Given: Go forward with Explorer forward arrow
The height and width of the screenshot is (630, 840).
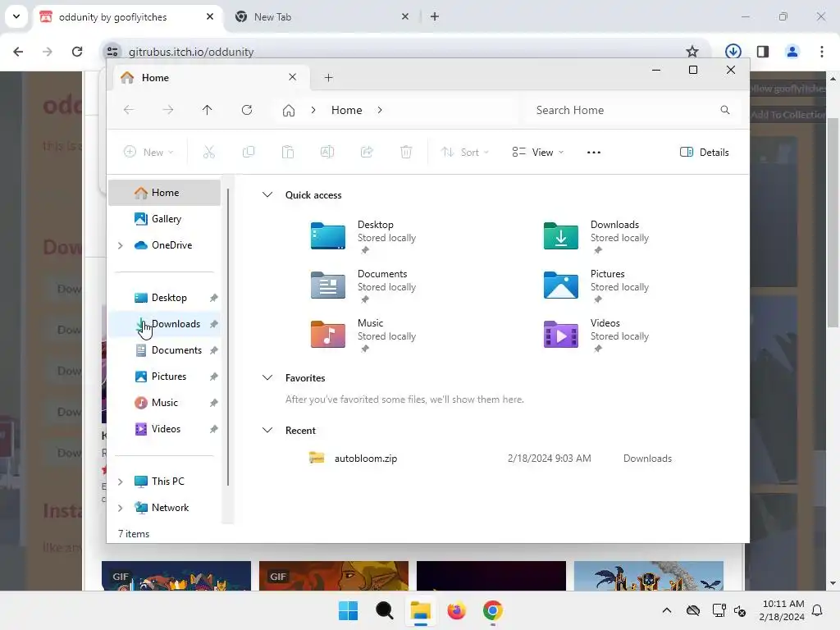Looking at the screenshot, I should click(168, 110).
